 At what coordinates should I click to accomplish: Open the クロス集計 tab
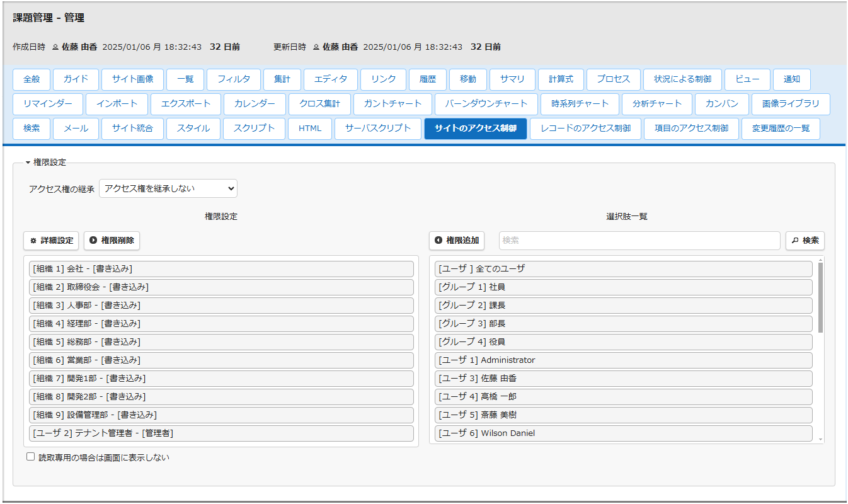319,104
